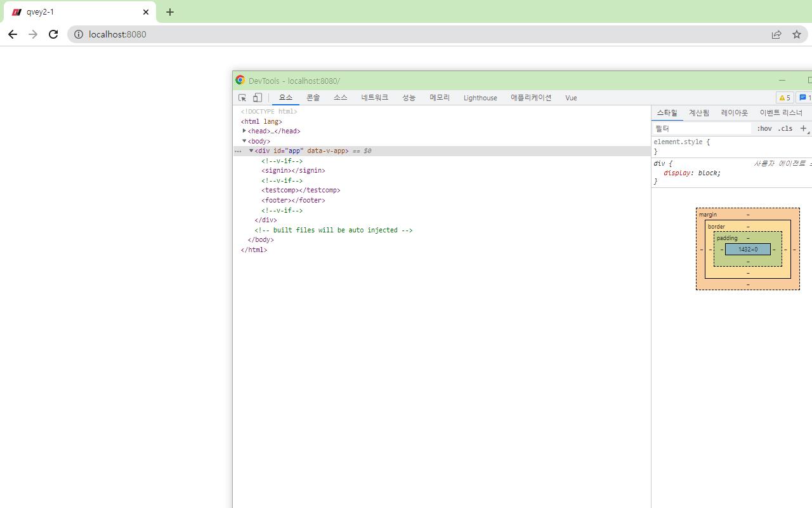Open the Lighthouse tab
812x508 pixels.
[x=480, y=98]
